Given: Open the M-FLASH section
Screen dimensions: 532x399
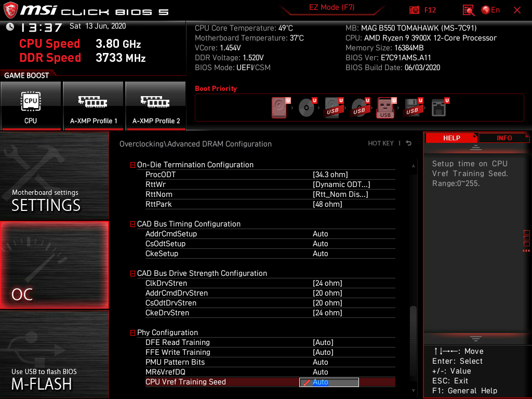Looking at the screenshot, I should tap(54, 354).
